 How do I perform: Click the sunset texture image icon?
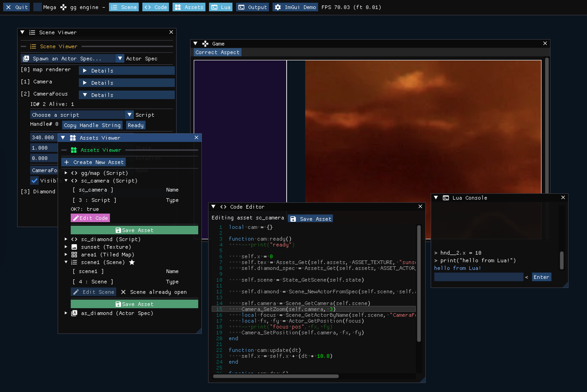click(x=74, y=247)
